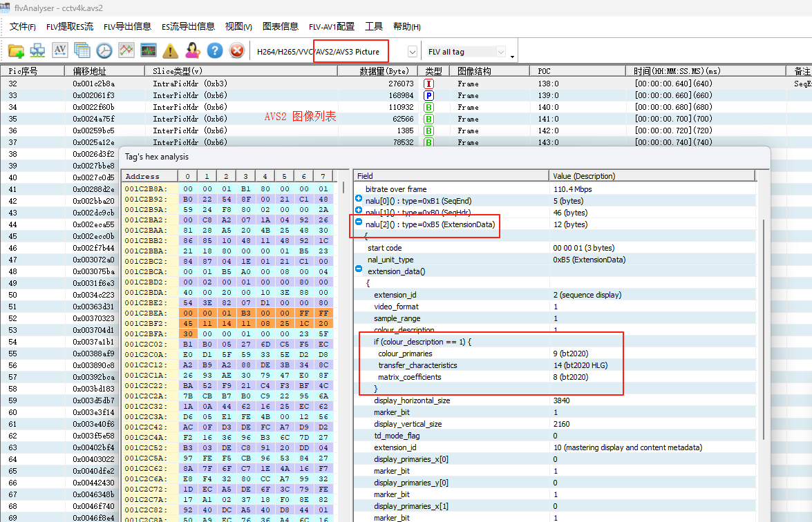Click value 10 (mastering display and content metadata)

pos(627,447)
